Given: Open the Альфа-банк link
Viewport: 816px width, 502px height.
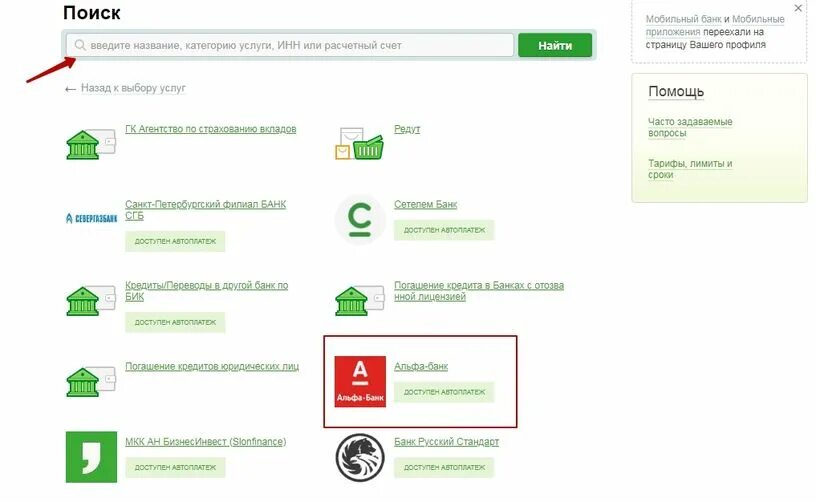Looking at the screenshot, I should point(421,366).
